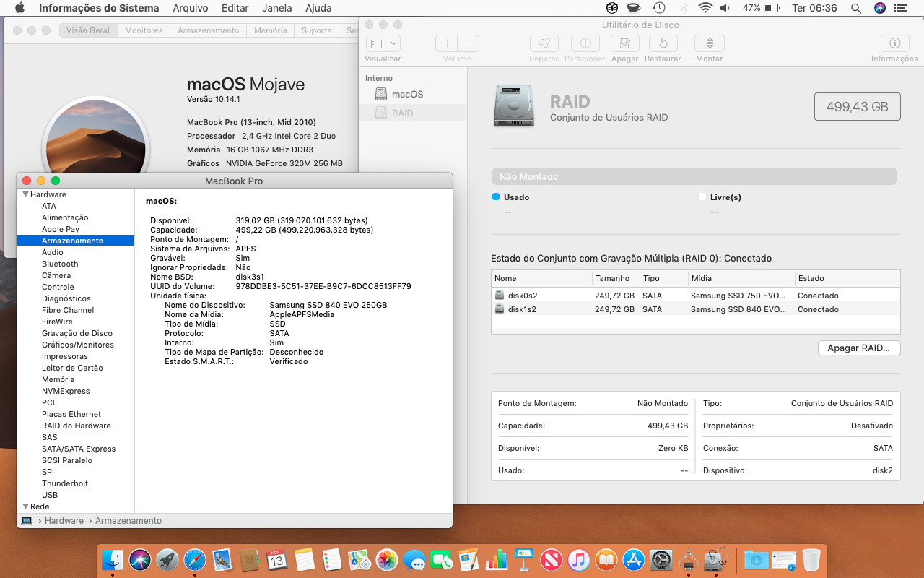Viewport: 924px width, 578px height.
Task: Switch to the Memória tab
Action: [271, 30]
